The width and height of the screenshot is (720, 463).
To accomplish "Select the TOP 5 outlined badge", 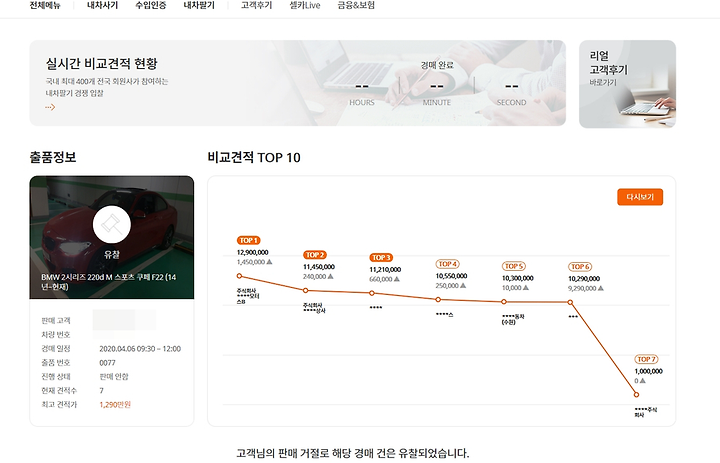I will pos(514,266).
